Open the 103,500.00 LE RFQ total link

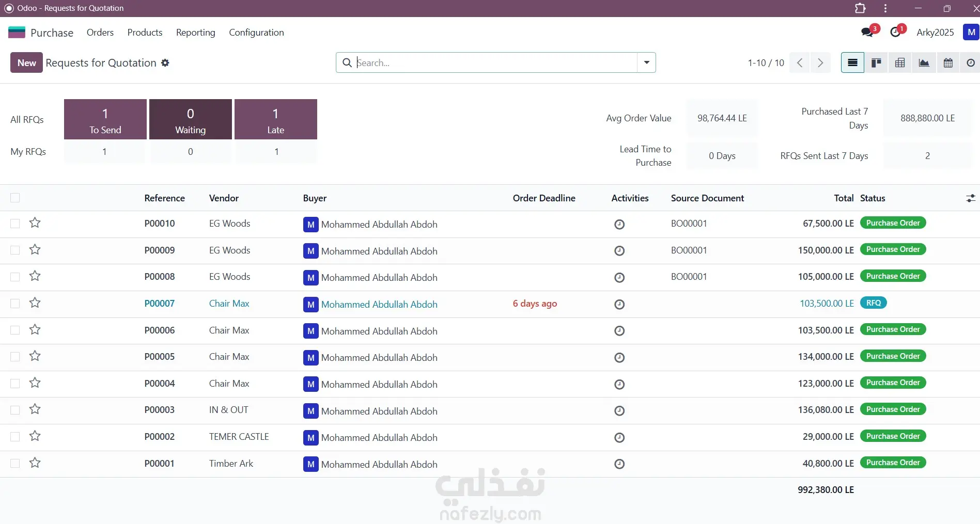pyautogui.click(x=827, y=304)
